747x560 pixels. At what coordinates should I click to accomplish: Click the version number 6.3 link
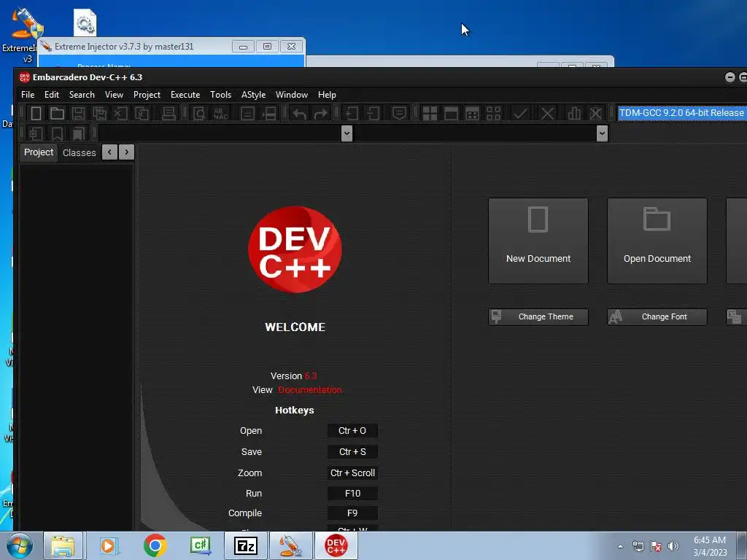[x=311, y=376]
